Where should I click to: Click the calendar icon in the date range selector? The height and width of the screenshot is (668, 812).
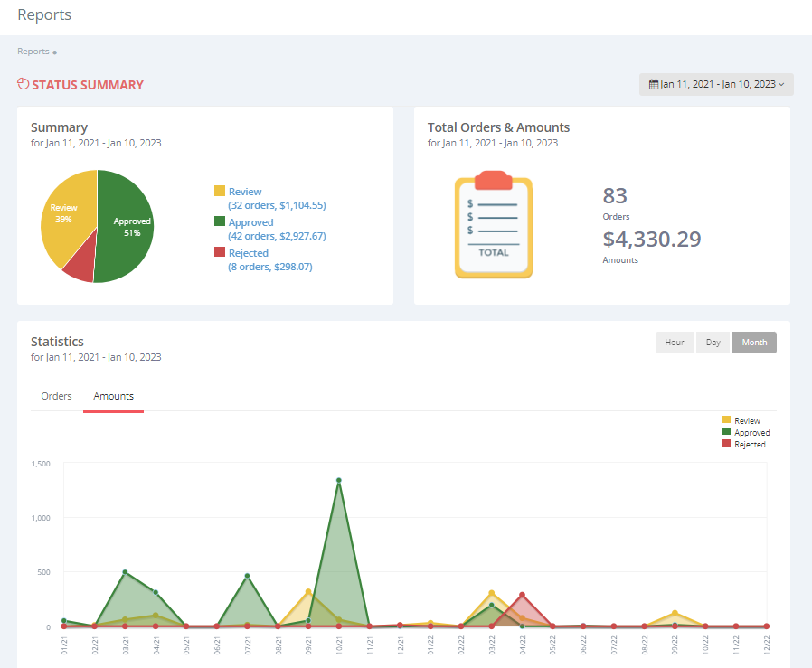[653, 84]
